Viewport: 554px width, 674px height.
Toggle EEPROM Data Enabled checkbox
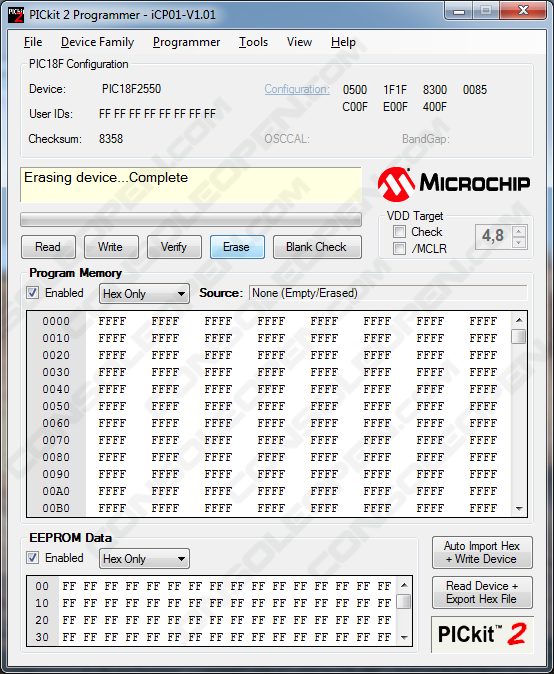pos(32,558)
